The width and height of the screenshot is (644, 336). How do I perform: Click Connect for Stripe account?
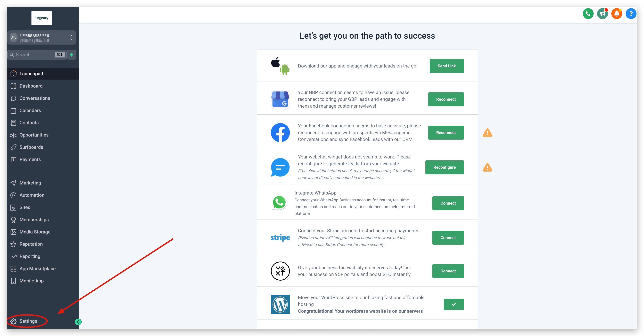(x=448, y=238)
